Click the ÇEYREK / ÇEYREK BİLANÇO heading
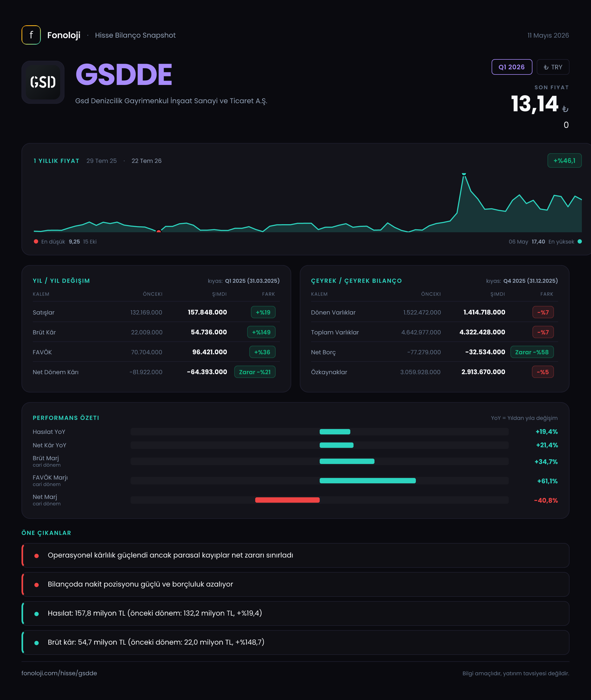Viewport: 591px width, 700px height. point(356,281)
